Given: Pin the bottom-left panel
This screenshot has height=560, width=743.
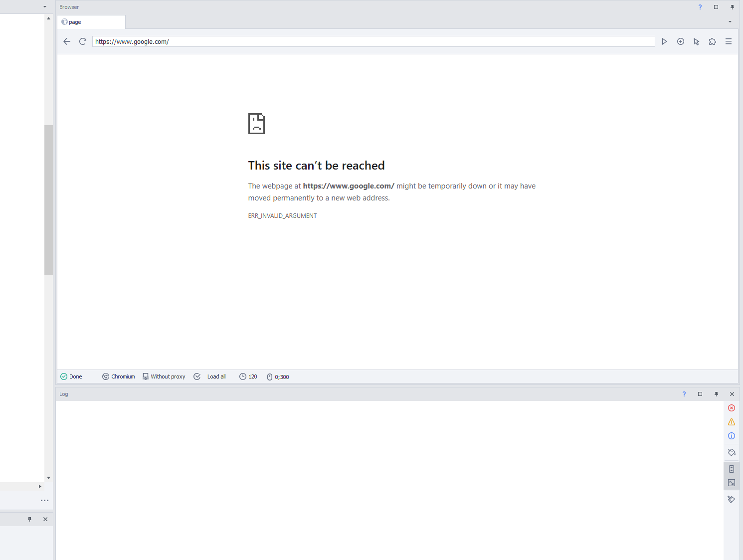Looking at the screenshot, I should coord(29,519).
